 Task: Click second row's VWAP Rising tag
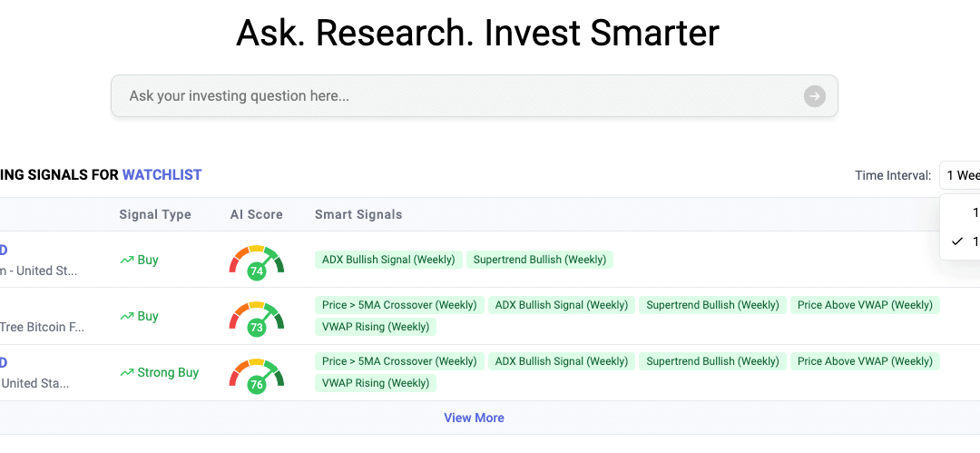pos(376,327)
